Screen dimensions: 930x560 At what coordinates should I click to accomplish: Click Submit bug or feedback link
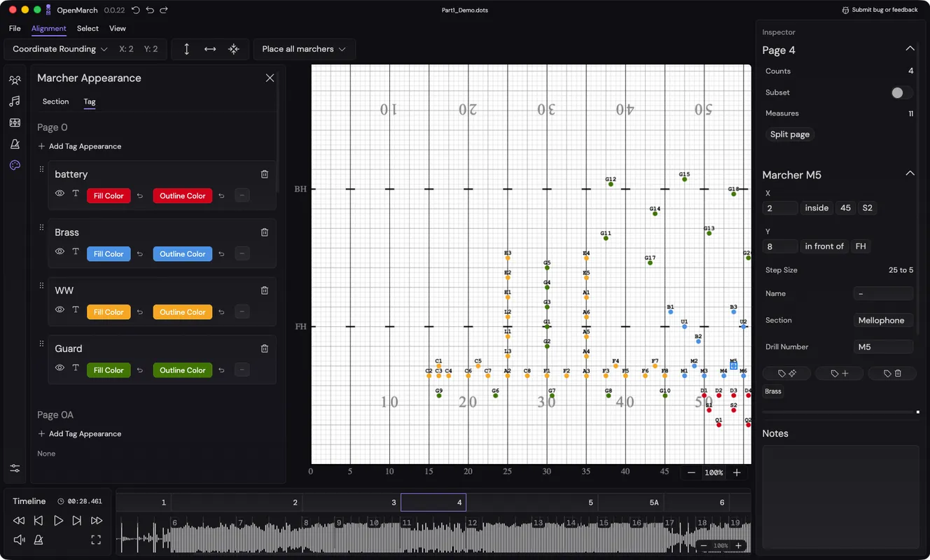(x=880, y=10)
